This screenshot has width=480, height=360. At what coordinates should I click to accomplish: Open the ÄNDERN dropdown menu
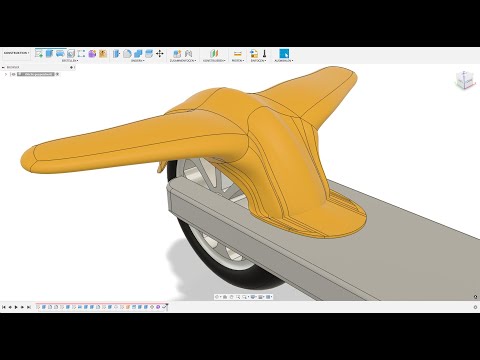click(138, 61)
